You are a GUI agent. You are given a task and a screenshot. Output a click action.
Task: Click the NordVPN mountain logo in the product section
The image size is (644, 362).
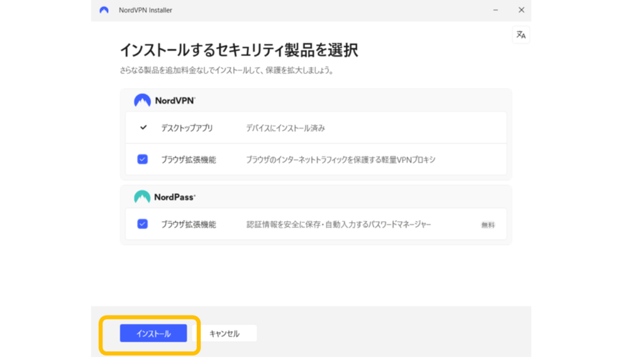point(142,101)
